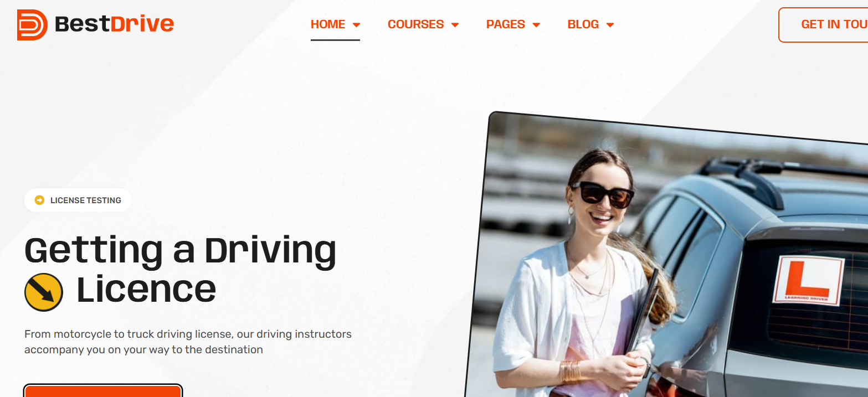868x397 pixels.
Task: Click the BestDrive brand name text
Action: point(114,24)
